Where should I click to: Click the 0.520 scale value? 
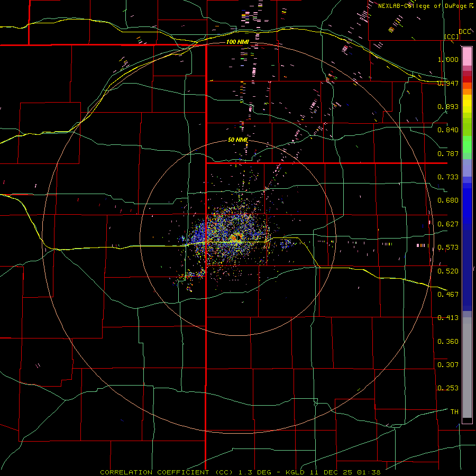(448, 271)
